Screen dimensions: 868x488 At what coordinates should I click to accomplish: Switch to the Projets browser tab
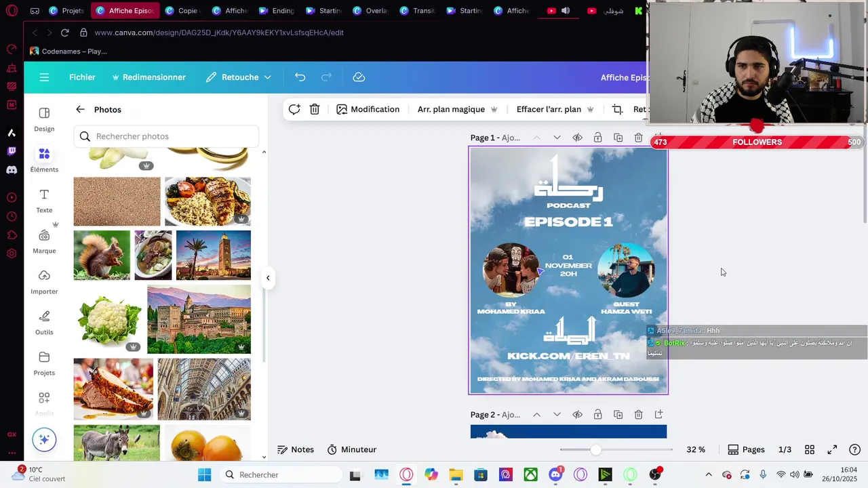pyautogui.click(x=66, y=11)
